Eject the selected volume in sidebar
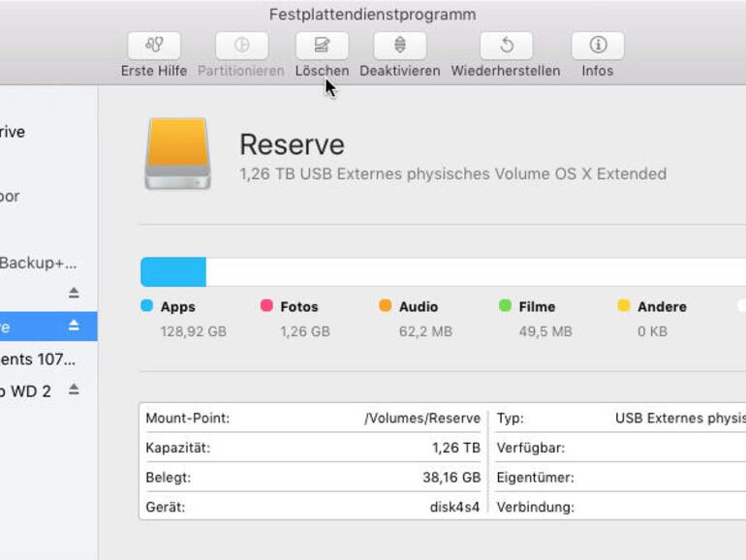The image size is (746, 560). click(74, 326)
